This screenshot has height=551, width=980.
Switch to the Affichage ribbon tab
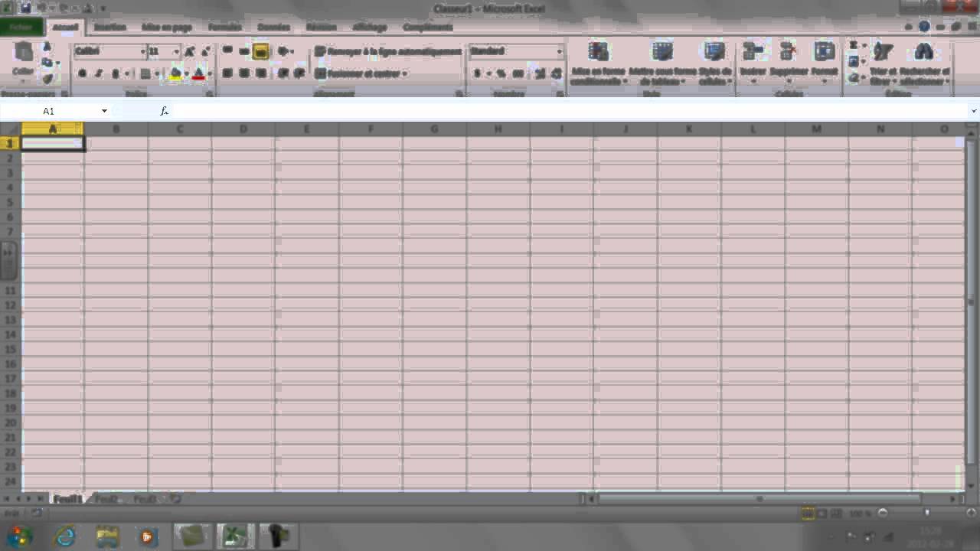(370, 27)
